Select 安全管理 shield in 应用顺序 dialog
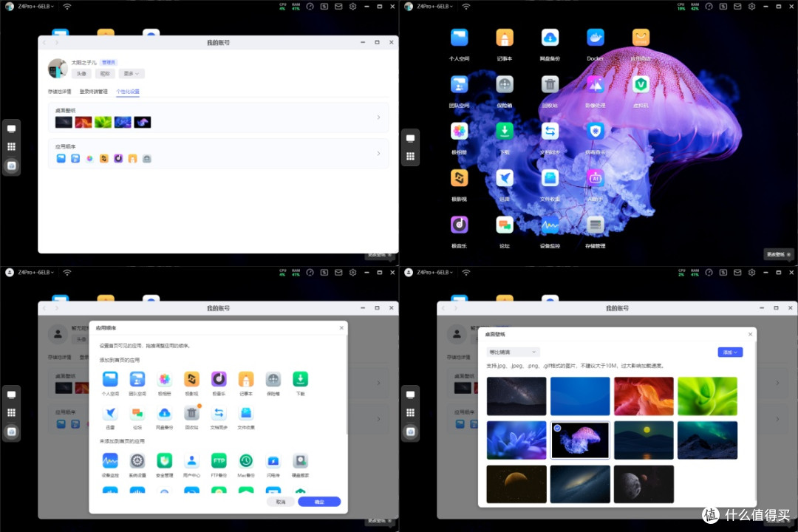 [x=164, y=461]
